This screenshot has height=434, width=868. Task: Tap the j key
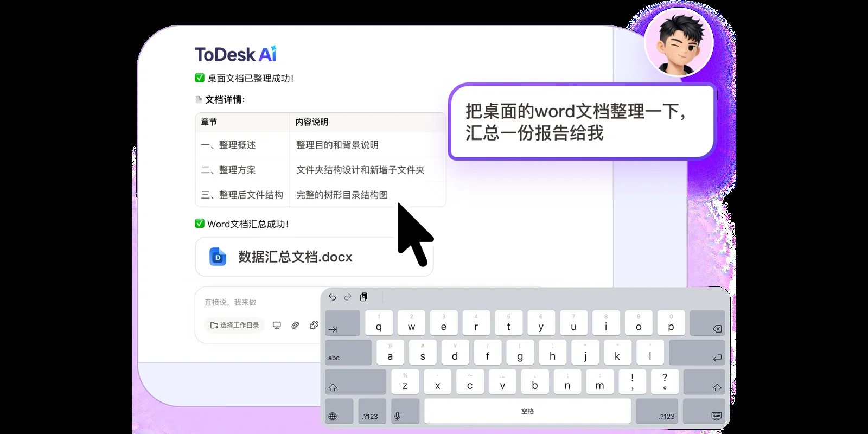585,353
